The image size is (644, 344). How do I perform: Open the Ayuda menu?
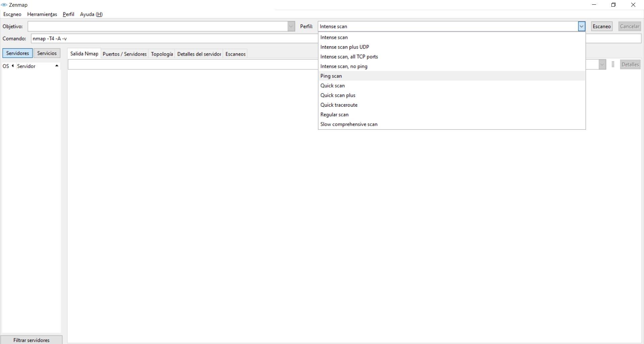[x=91, y=14]
